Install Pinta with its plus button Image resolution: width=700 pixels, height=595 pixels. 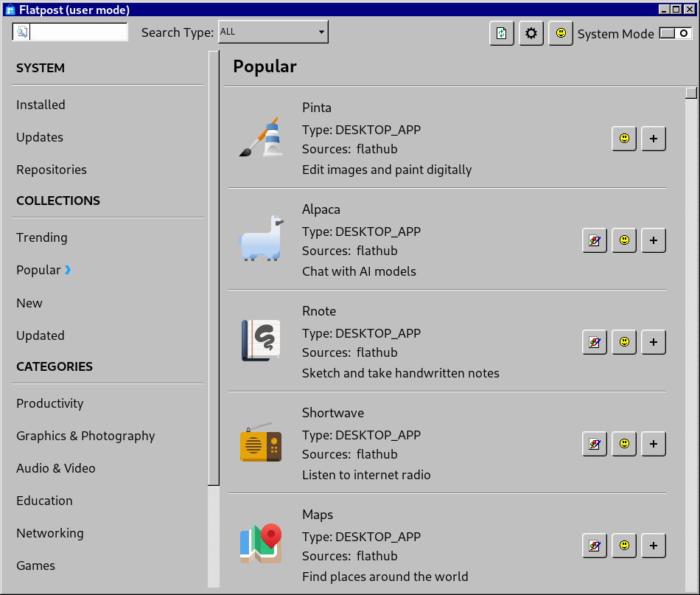tap(654, 139)
